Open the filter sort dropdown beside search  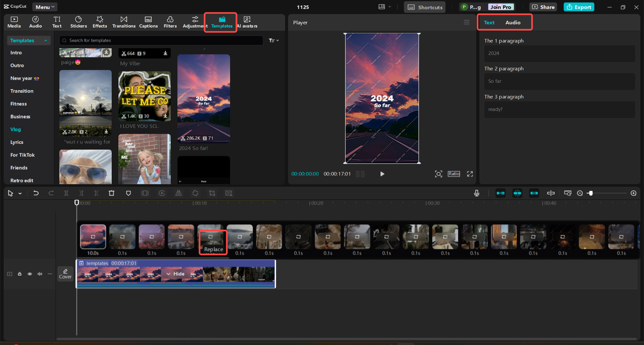274,40
